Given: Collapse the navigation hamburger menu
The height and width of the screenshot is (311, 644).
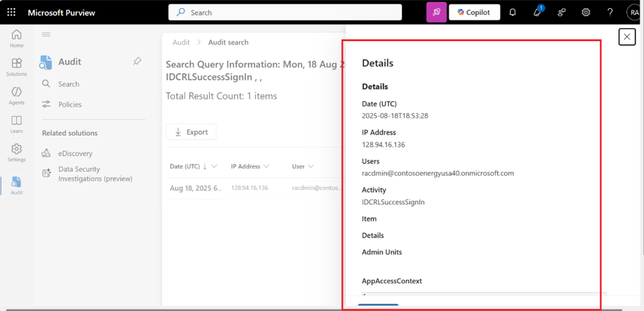Looking at the screenshot, I should coord(46,34).
